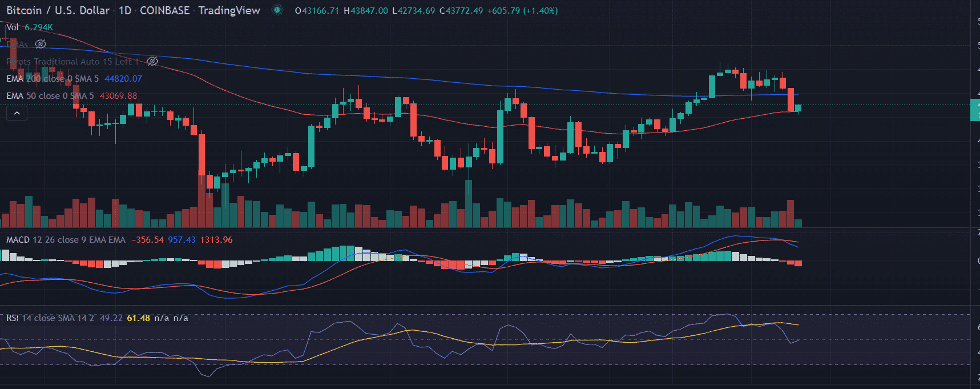Click the COINBASE exchange label
The width and height of the screenshot is (980, 389).
coord(164,10)
